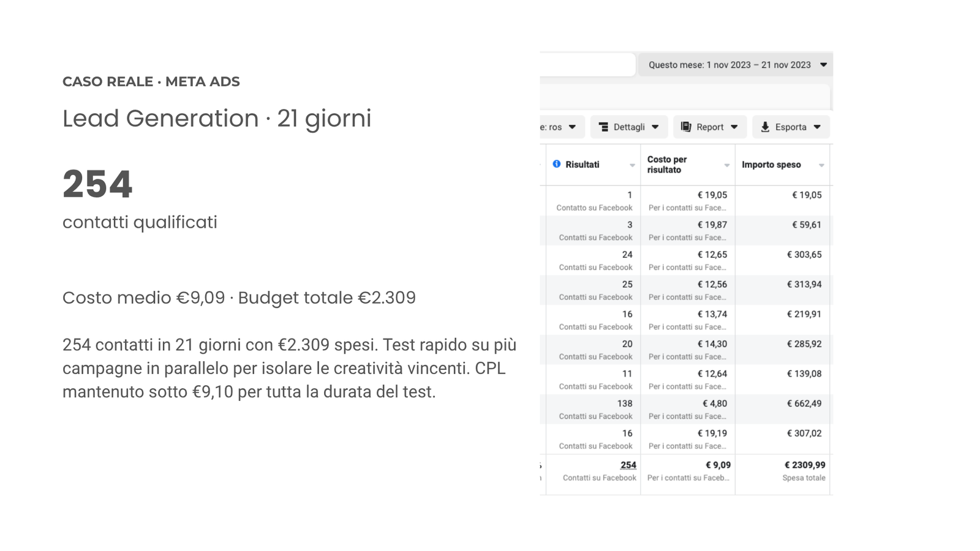Viewport: 980px width, 551px height.
Task: Click the € 2309,99 total spend cell
Action: tap(805, 465)
